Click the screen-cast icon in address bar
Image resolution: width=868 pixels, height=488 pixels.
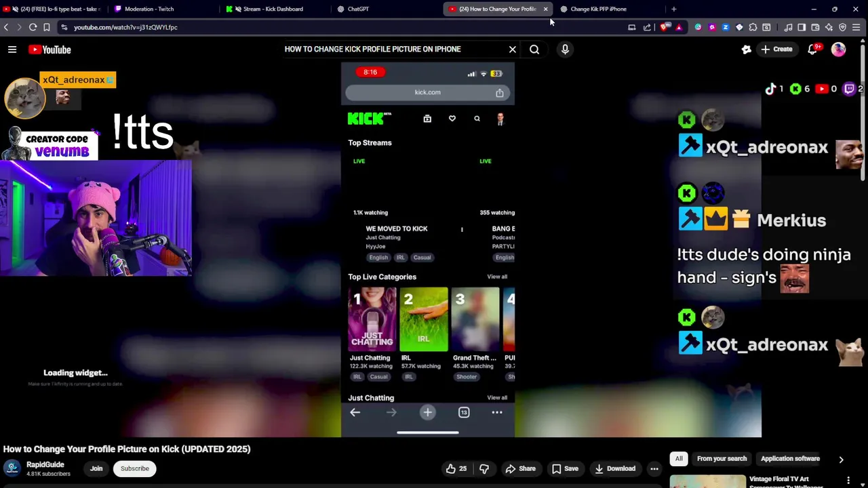(632, 27)
